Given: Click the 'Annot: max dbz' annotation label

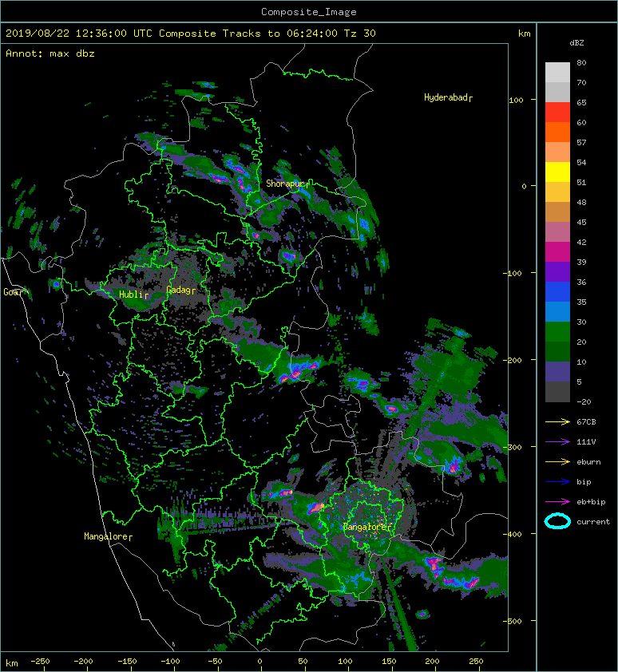Looking at the screenshot, I should (x=50, y=53).
